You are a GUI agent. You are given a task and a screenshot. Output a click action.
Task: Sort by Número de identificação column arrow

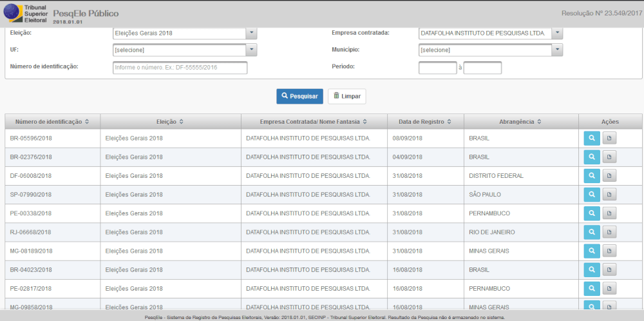tap(86, 122)
